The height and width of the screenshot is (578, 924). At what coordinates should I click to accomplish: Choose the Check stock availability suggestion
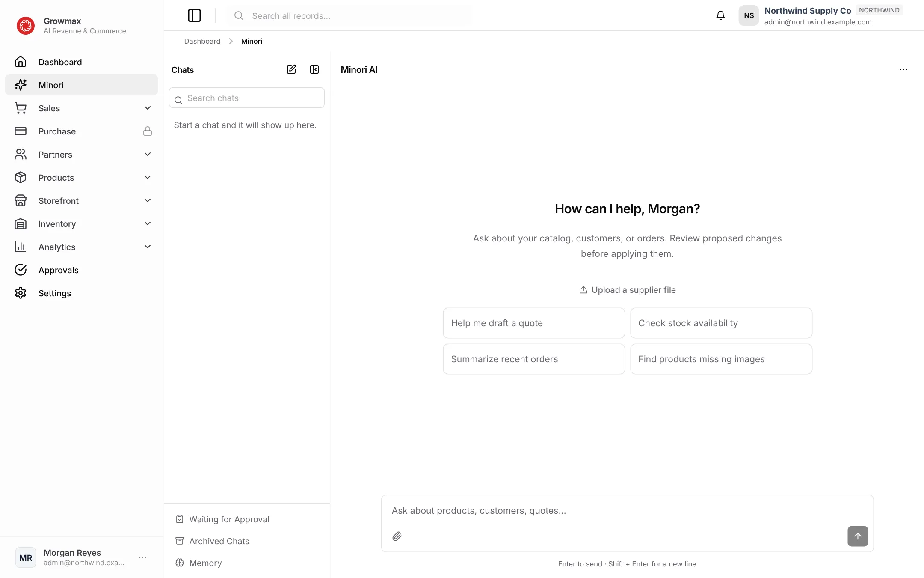721,323
